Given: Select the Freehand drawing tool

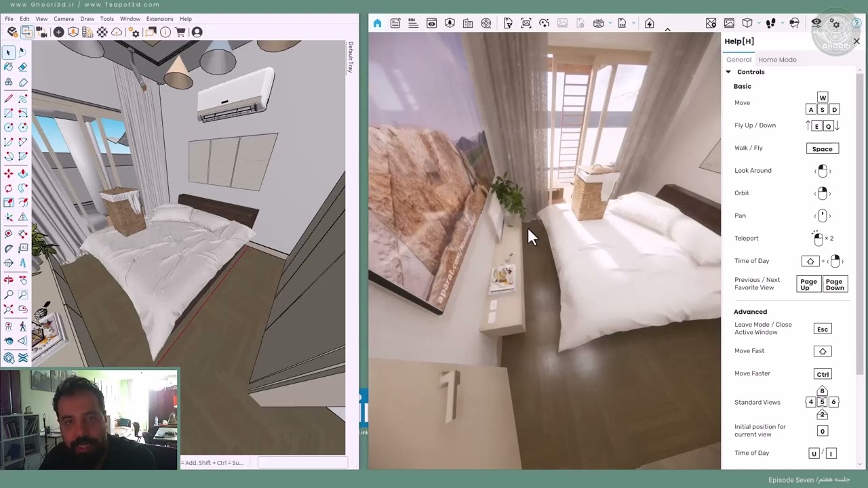Looking at the screenshot, I should (23, 99).
